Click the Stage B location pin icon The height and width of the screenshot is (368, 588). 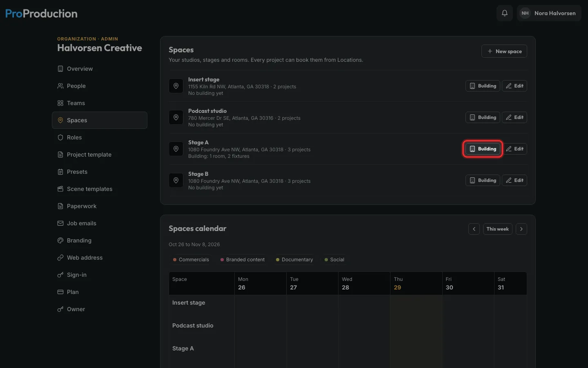[x=176, y=180]
